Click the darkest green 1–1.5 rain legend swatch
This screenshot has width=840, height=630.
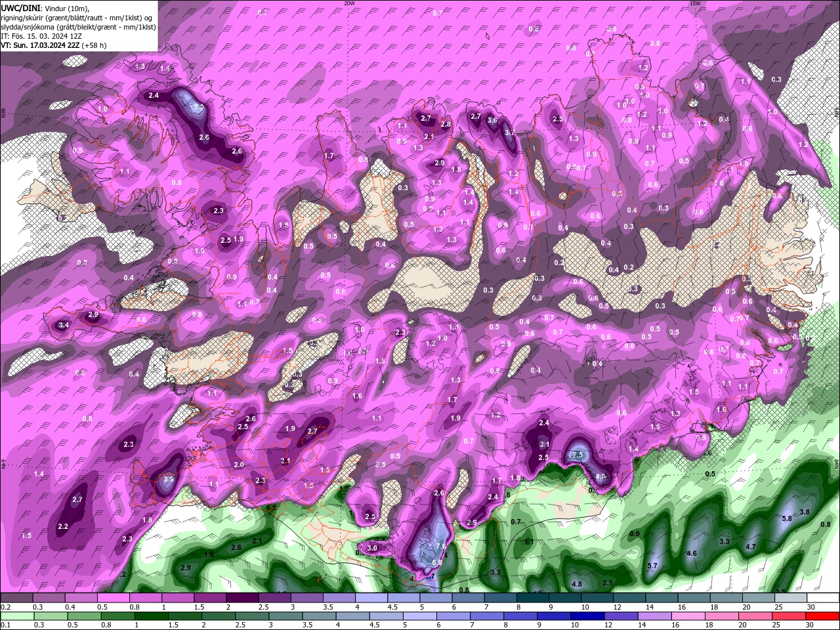(x=151, y=616)
